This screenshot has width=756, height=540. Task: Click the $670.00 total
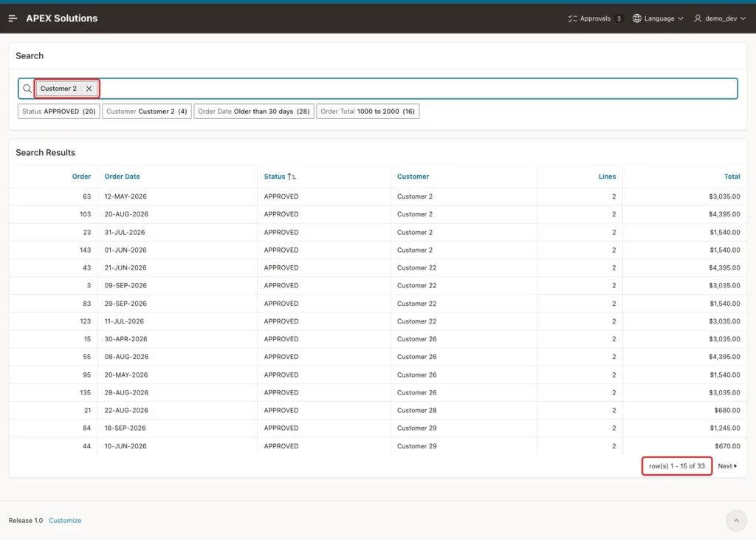727,446
